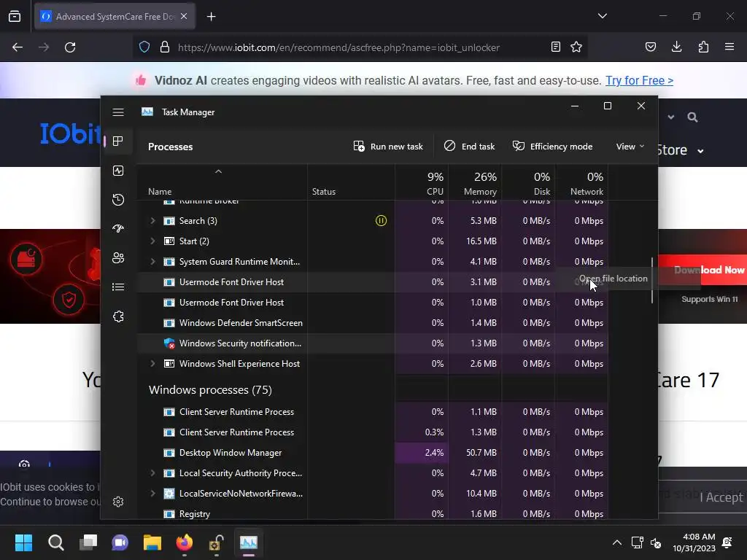This screenshot has width=747, height=560.
Task: Show hidden system tray icons
Action: coord(617,542)
